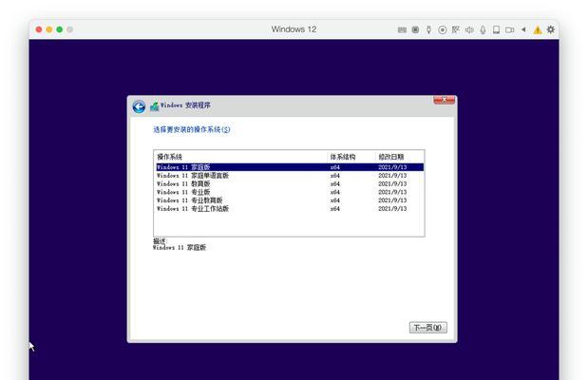This screenshot has height=380, width=588.
Task: Click the USB device icon in the toolbar
Action: [x=428, y=29]
